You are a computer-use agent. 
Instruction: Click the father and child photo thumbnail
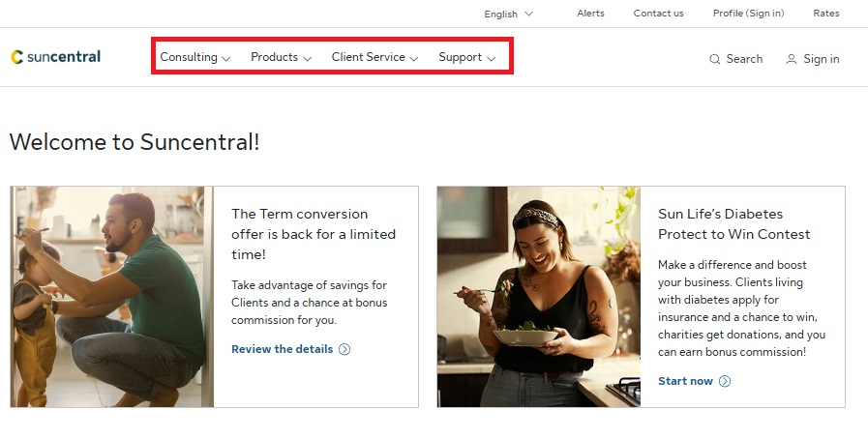(x=112, y=297)
